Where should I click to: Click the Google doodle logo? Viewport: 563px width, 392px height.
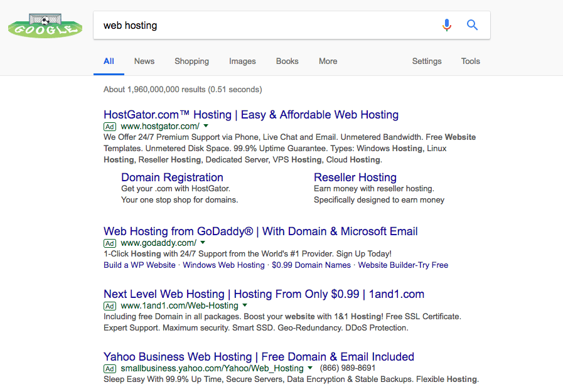coord(45,26)
